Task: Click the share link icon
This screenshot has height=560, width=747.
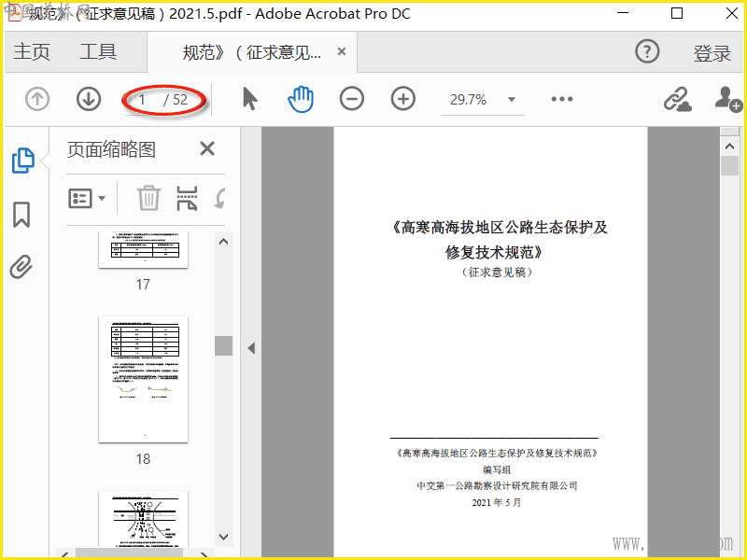Action: [x=678, y=99]
